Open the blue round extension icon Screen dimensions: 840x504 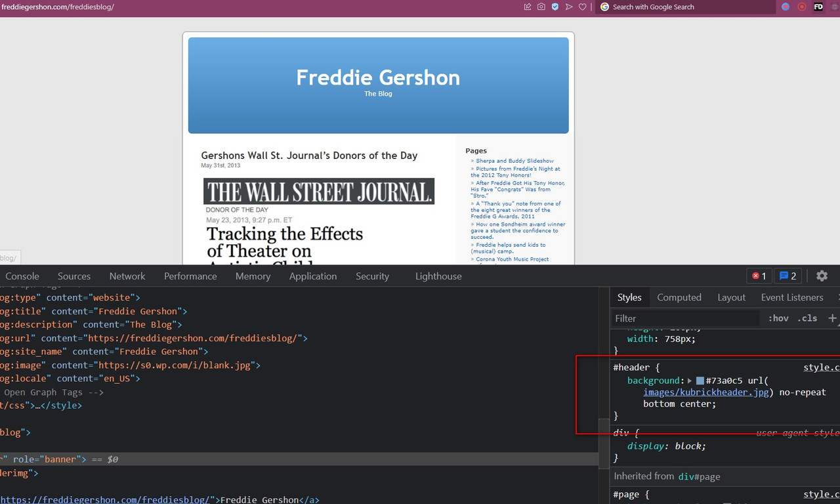point(786,7)
